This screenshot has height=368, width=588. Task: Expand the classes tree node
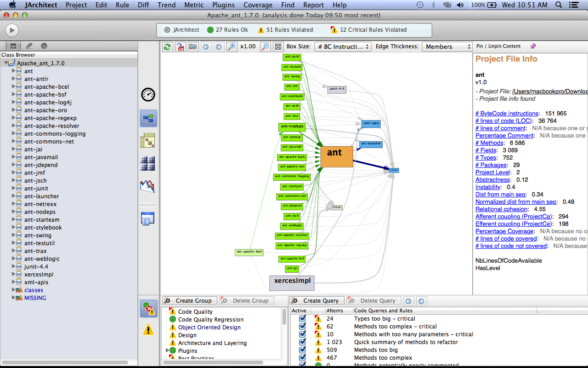(x=13, y=290)
